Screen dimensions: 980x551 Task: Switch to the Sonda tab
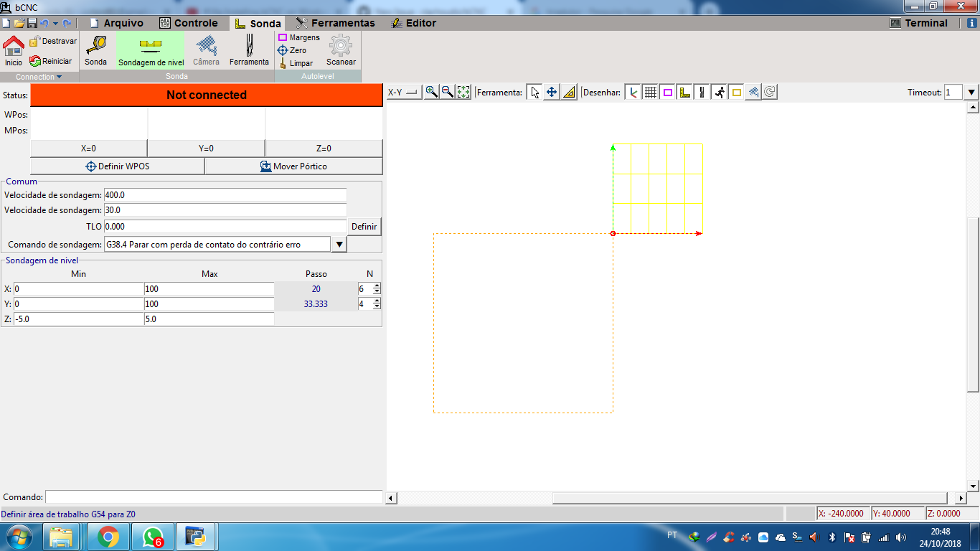(258, 23)
